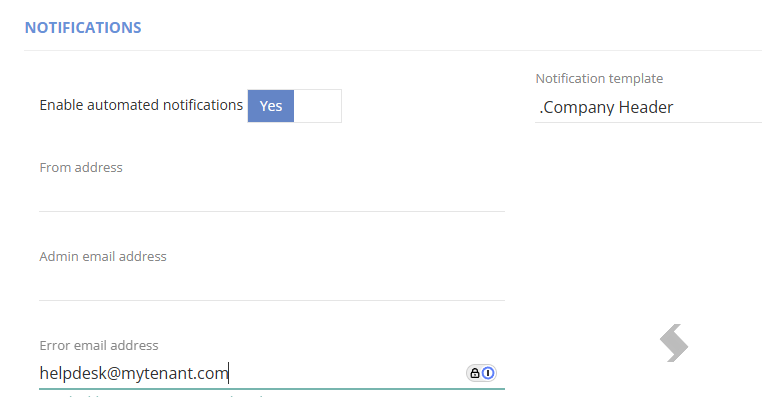Select the .Company Header value
The width and height of the screenshot is (762, 397).
coord(606,107)
